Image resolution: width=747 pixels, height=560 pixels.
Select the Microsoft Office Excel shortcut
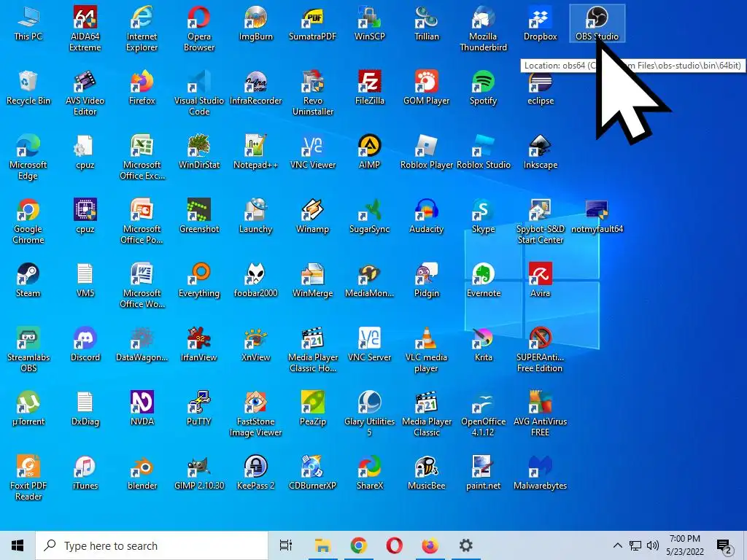(142, 157)
